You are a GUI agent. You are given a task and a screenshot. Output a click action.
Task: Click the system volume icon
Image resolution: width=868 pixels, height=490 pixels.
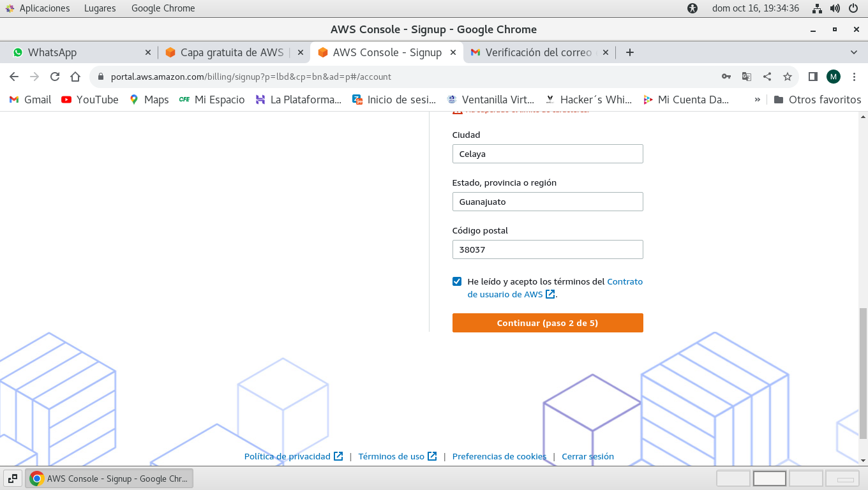tap(835, 8)
